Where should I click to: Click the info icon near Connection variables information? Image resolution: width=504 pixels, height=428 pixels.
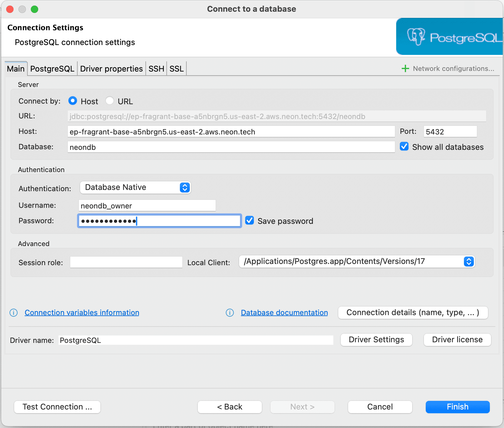(x=14, y=312)
